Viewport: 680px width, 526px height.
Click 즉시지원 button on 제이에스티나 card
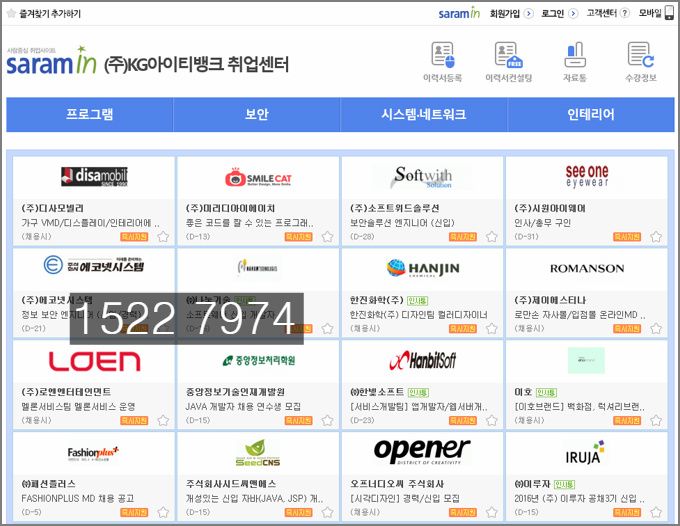pyautogui.click(x=627, y=329)
